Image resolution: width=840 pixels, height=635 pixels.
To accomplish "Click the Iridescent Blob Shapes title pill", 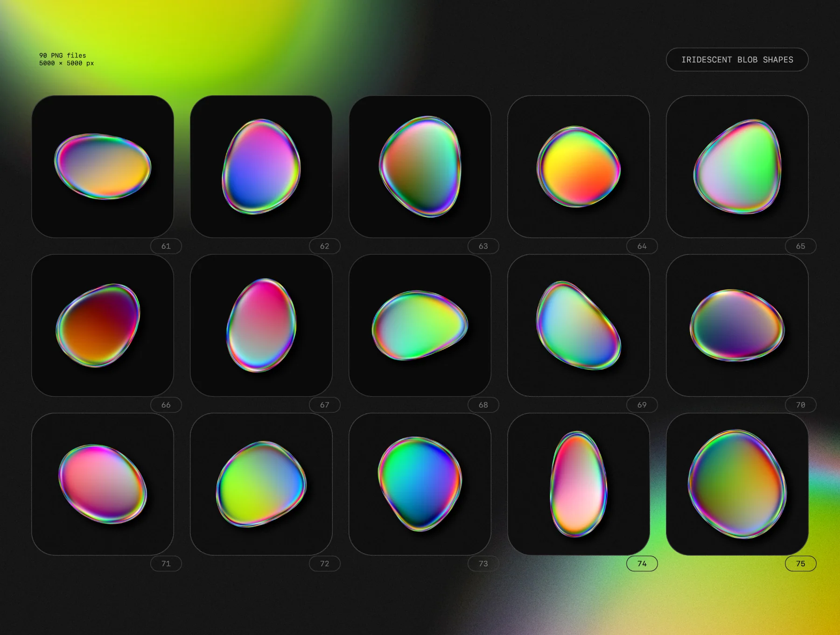I will 737,60.
